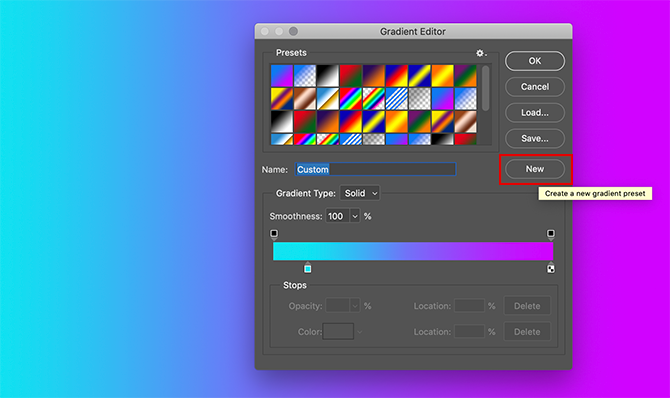
Task: Click the Location field in the Opacity row
Action: click(470, 306)
